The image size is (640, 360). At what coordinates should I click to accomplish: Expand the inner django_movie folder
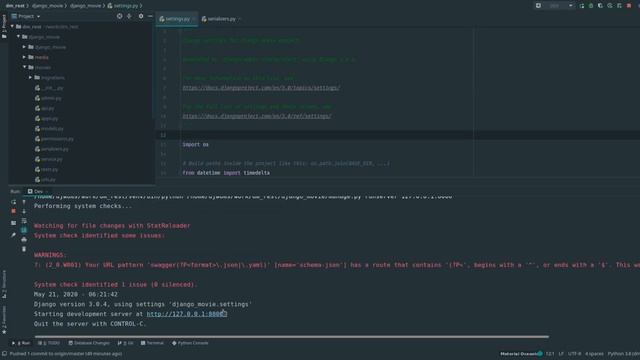click(x=24, y=47)
